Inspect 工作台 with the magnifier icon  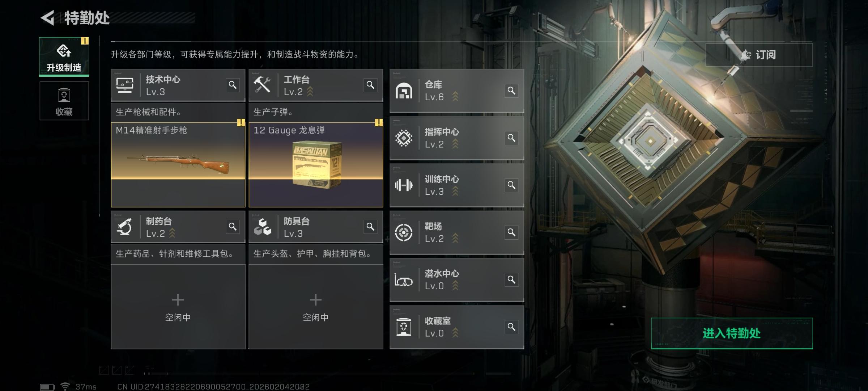coord(370,85)
